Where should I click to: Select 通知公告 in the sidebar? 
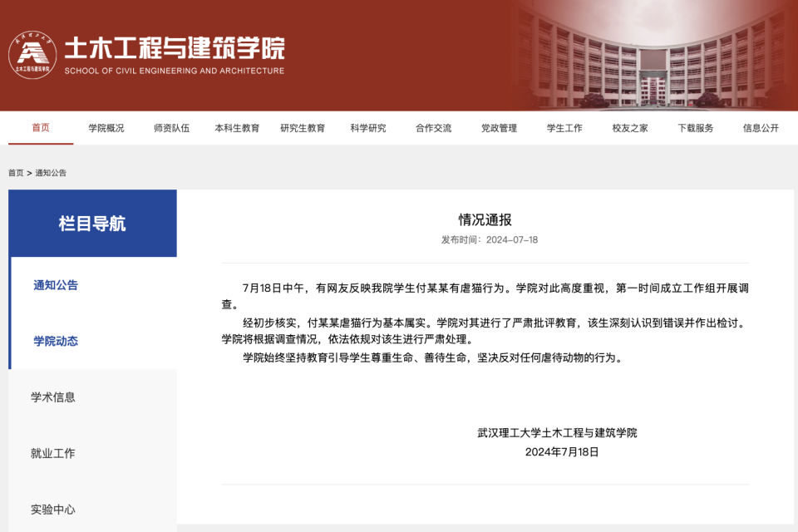pyautogui.click(x=56, y=285)
